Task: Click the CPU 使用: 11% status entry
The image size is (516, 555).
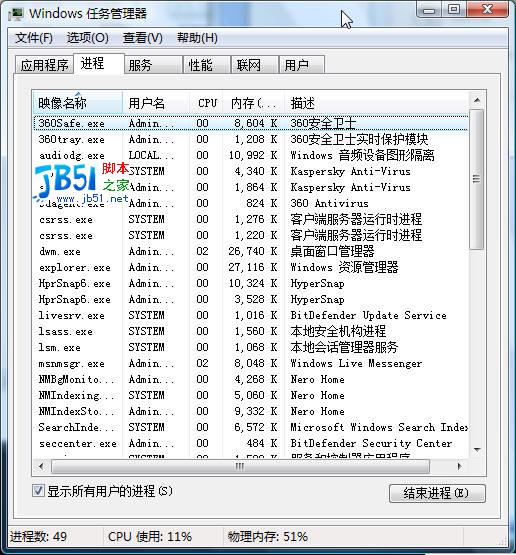Action: click(x=150, y=537)
